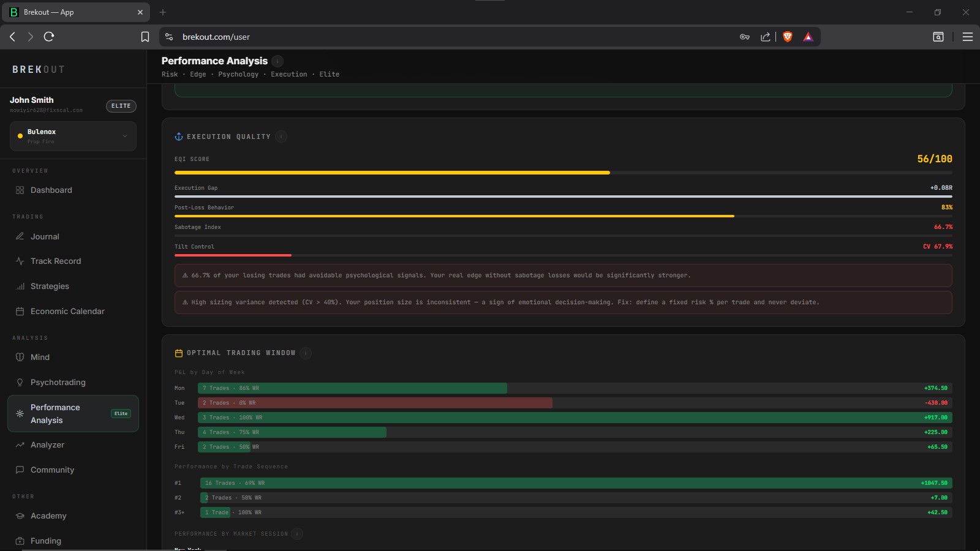Click info icon beside Performance Analysis title
Screen dimensions: 980x551
click(x=277, y=61)
